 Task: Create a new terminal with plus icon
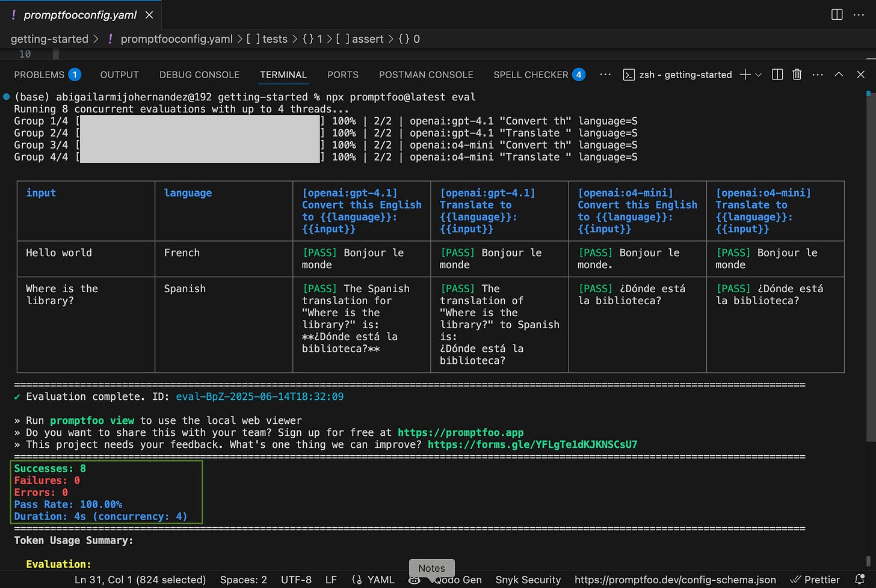coord(745,75)
